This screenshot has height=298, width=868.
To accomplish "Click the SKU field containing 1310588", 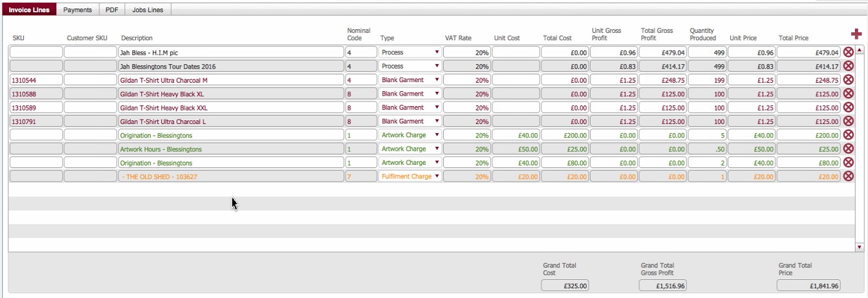I will [36, 94].
